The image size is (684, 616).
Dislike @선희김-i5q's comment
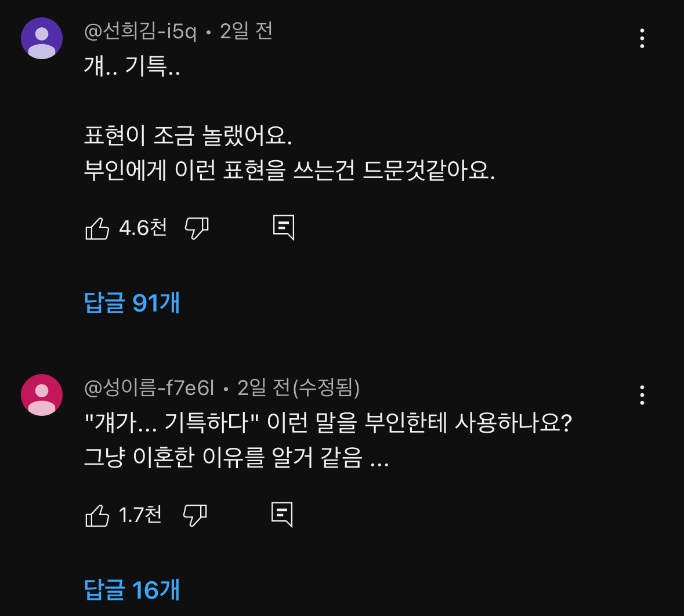pos(196,229)
